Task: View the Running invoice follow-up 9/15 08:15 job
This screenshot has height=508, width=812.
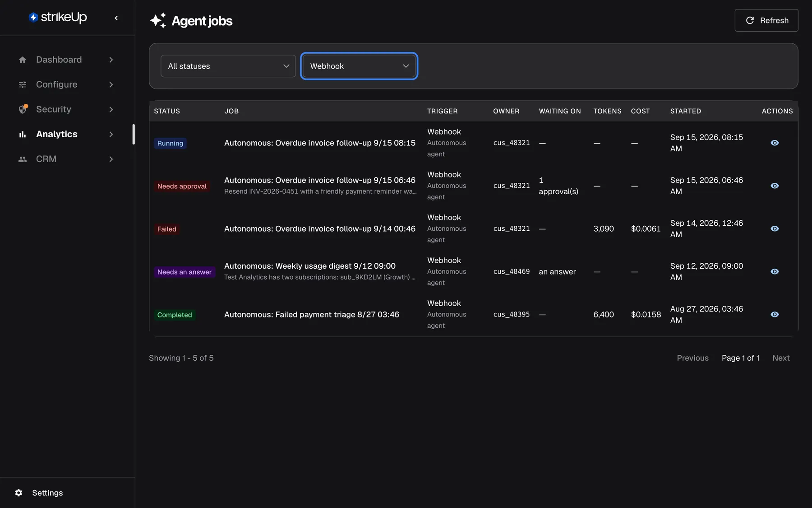Action: 775,143
